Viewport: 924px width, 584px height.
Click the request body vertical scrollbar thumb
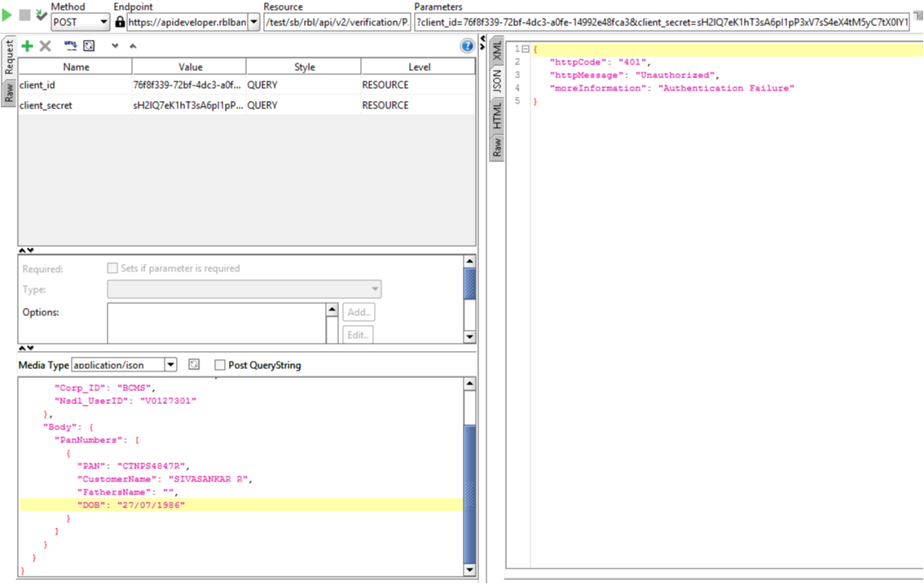(469, 494)
